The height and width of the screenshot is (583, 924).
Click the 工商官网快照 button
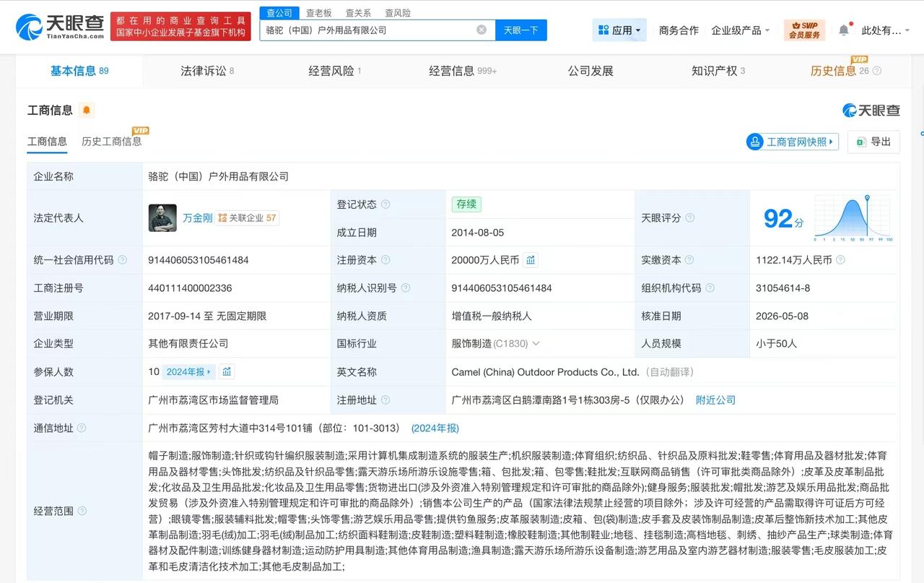point(792,142)
